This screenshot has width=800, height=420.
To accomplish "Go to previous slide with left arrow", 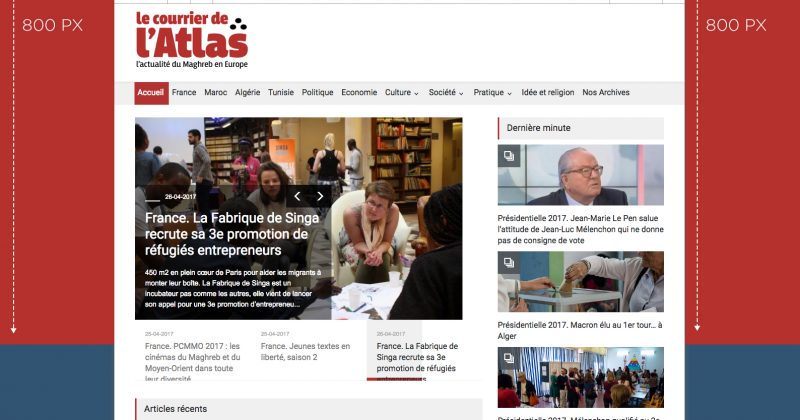I will tap(297, 196).
